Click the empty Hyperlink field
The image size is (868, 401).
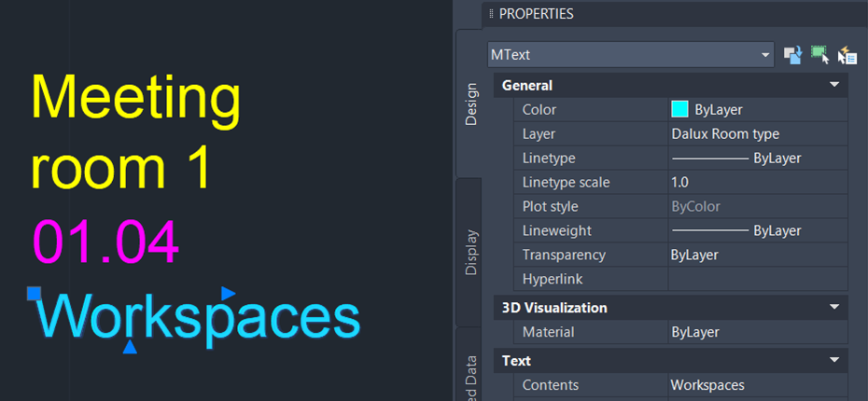[x=756, y=279]
